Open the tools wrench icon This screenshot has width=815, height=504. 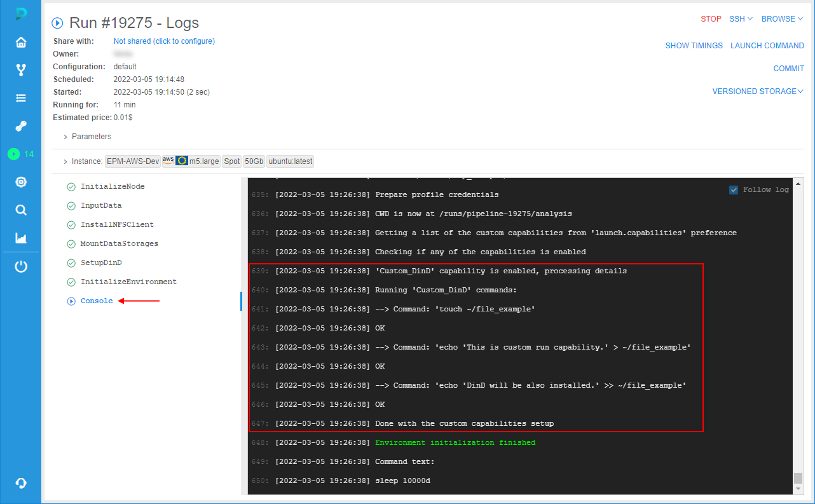(x=21, y=126)
